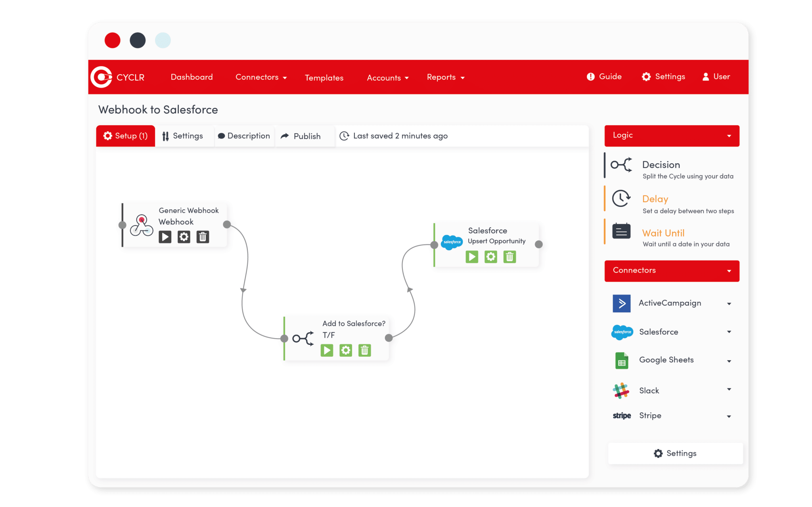The width and height of the screenshot is (812, 507).
Task: Open the Connectors menu in navbar
Action: tap(261, 77)
